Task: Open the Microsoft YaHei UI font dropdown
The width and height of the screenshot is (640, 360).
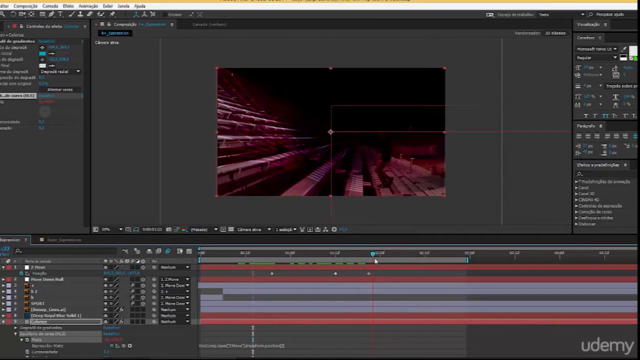Action: [x=596, y=49]
